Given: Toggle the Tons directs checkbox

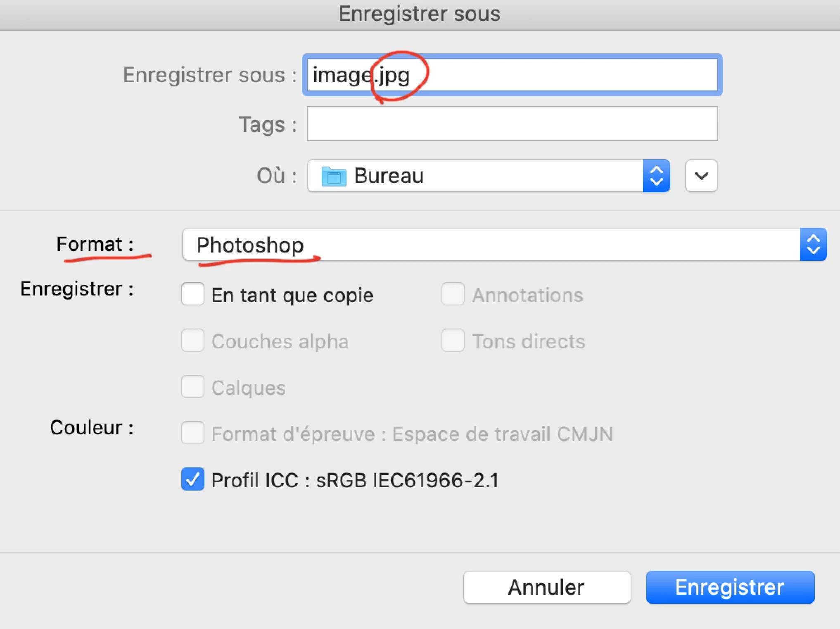Looking at the screenshot, I should tap(453, 340).
